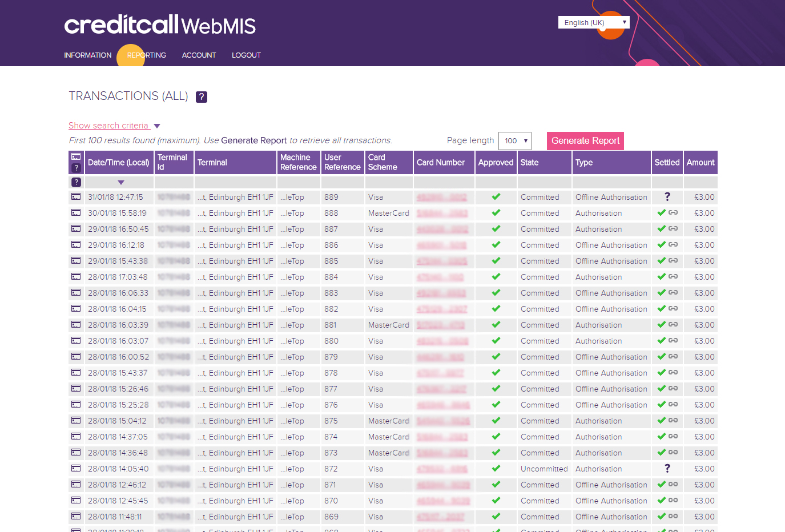Open the Page length dropdown
Screen dimensions: 785x532
[514, 140]
